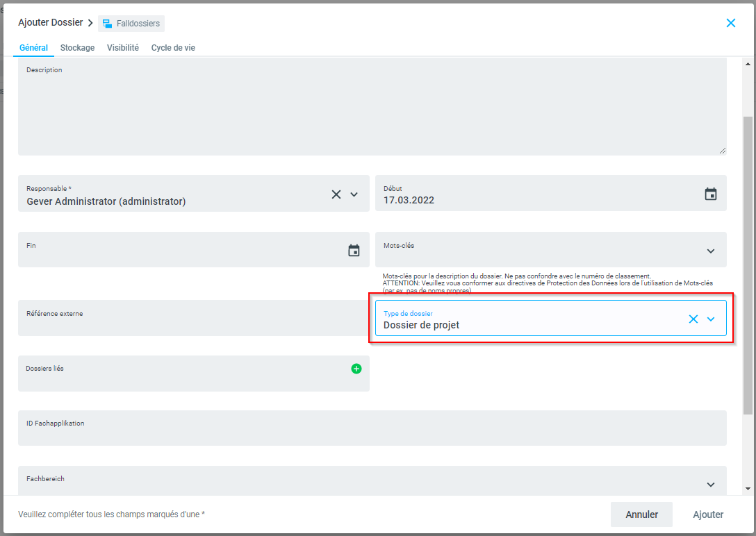Click the Falldossiers breadcrumb icon
This screenshot has width=756, height=536.
108,24
